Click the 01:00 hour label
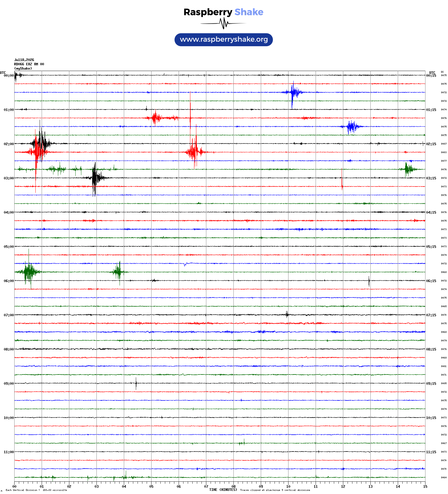 pyautogui.click(x=9, y=110)
